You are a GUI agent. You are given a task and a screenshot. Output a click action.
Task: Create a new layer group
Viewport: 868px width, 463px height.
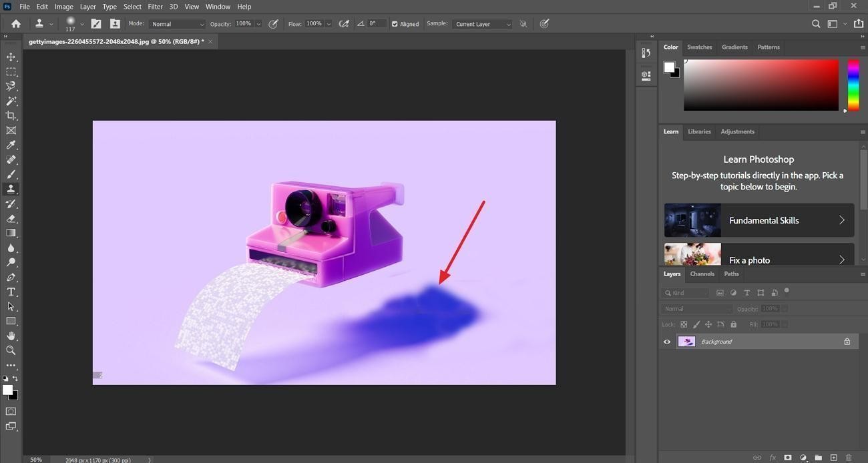[x=818, y=458]
